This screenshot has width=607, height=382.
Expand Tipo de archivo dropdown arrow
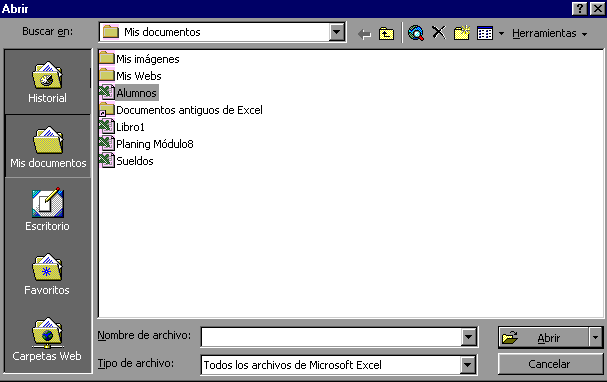[468, 365]
